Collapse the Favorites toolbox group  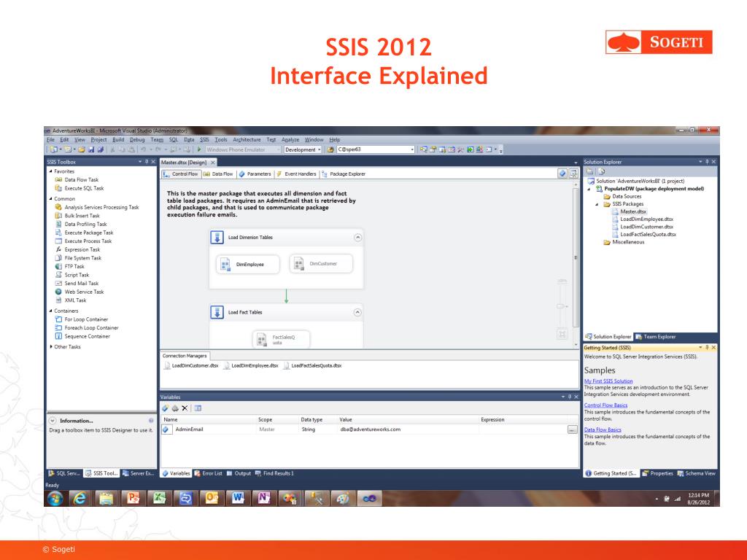[x=50, y=171]
